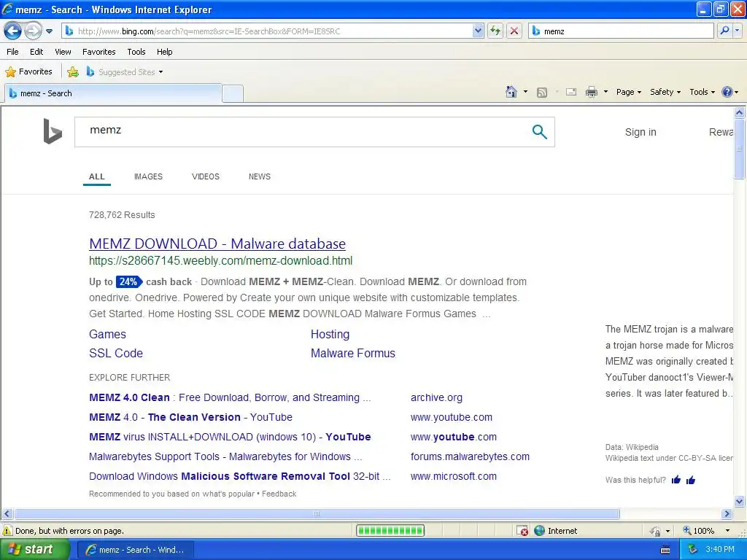
Task: Click the Back navigation arrow
Action: click(13, 31)
